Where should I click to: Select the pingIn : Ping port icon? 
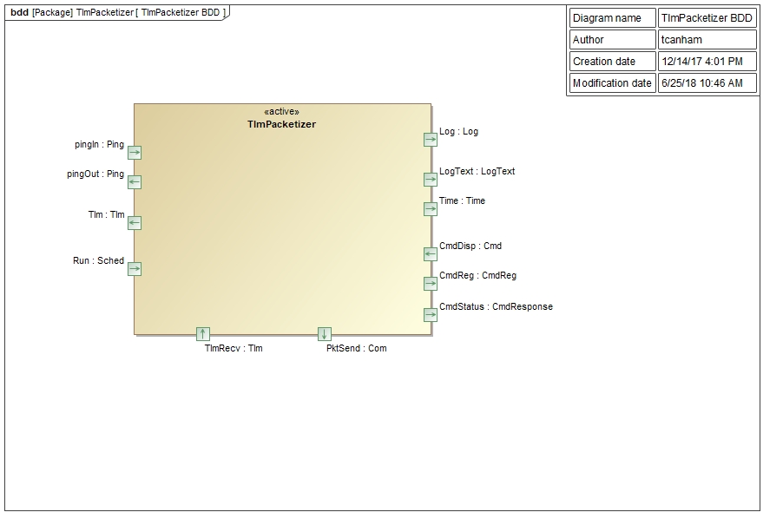(x=135, y=151)
